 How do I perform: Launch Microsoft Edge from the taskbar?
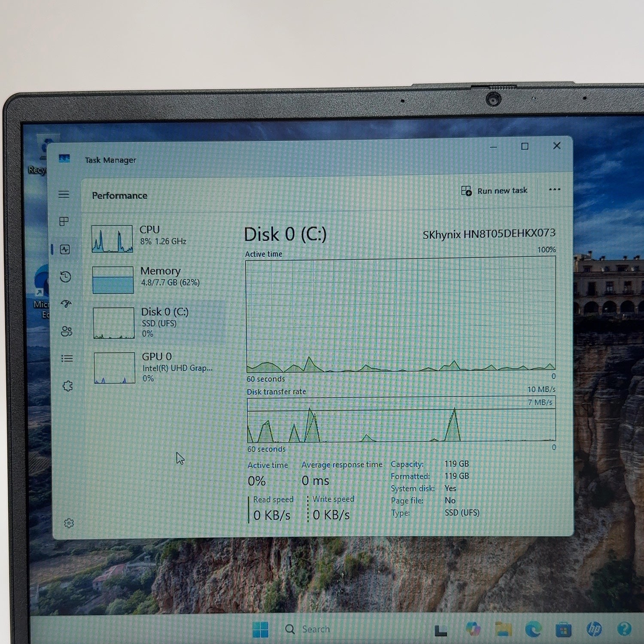pos(533,629)
